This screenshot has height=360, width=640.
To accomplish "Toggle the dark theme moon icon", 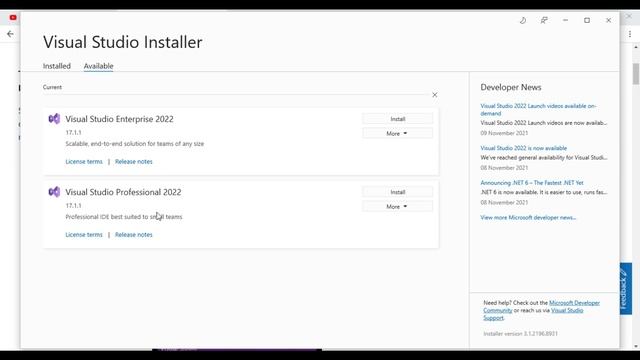I will click(523, 20).
